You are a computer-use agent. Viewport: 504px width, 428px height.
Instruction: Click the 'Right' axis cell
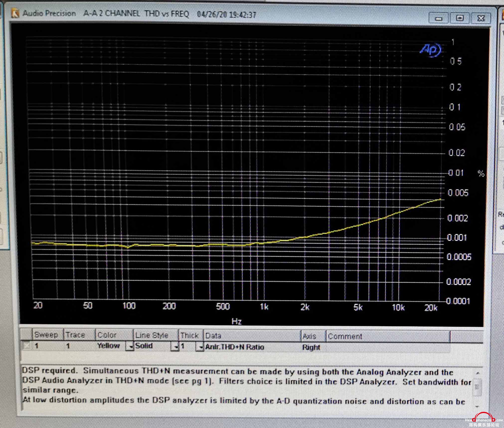point(311,347)
